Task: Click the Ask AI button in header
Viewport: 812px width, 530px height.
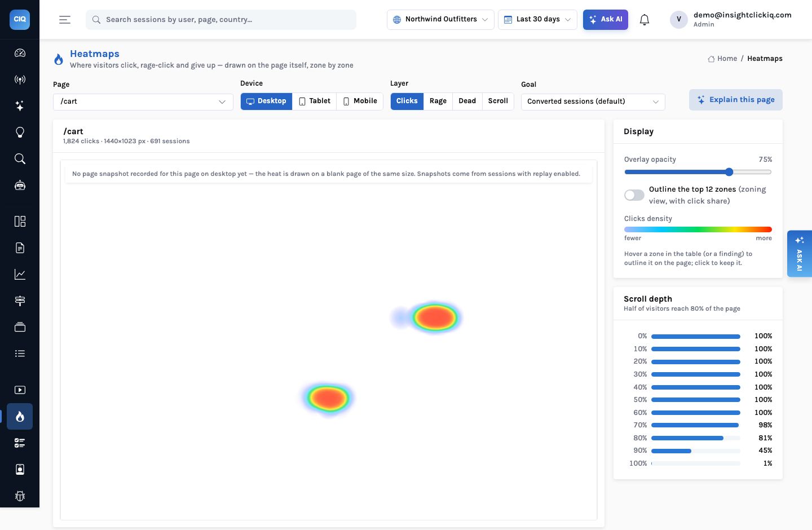Action: point(606,20)
